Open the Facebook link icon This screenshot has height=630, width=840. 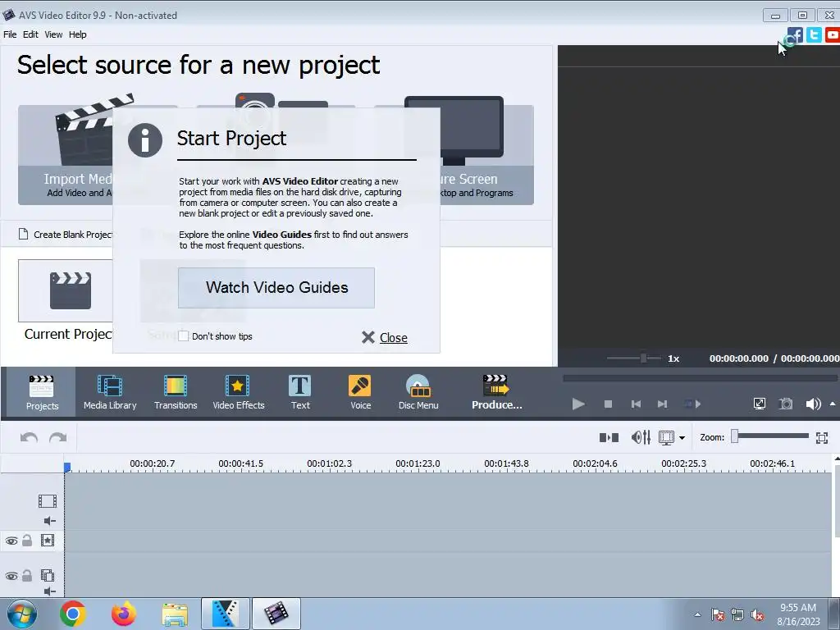796,34
